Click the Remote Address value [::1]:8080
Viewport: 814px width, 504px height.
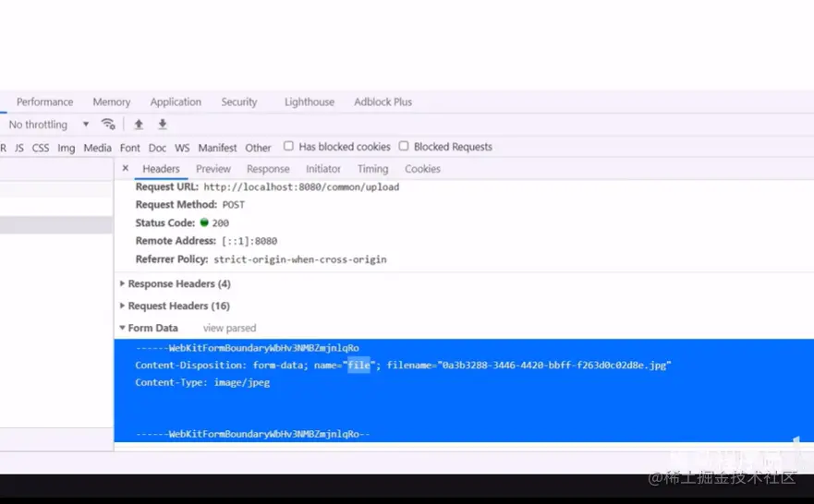coord(249,241)
